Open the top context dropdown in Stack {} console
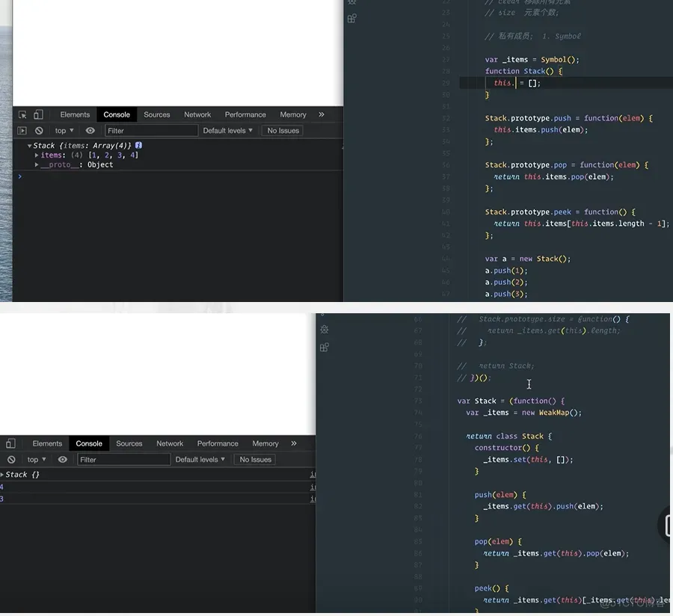 (37, 460)
